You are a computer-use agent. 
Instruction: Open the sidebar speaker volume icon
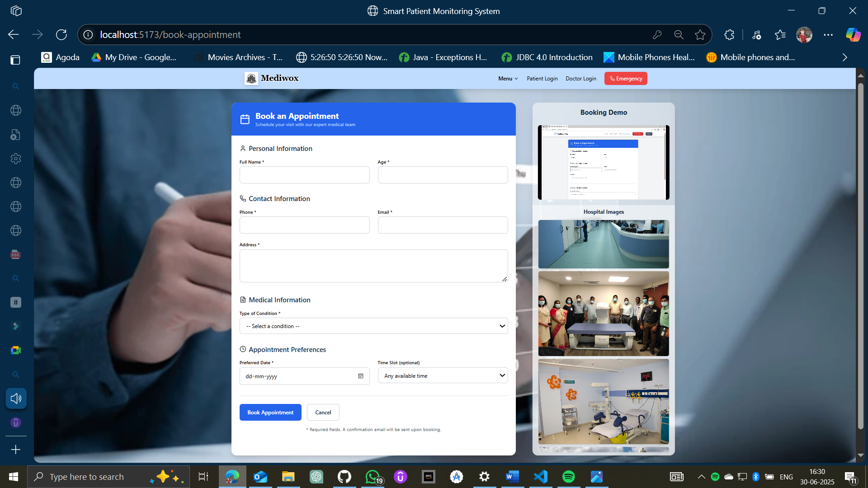pos(16,398)
